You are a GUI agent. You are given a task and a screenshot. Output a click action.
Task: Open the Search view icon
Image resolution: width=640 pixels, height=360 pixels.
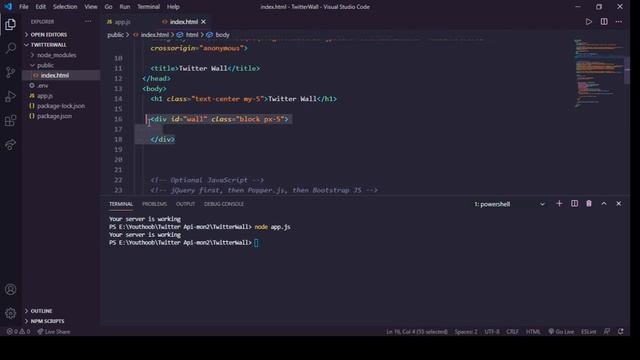(11, 48)
